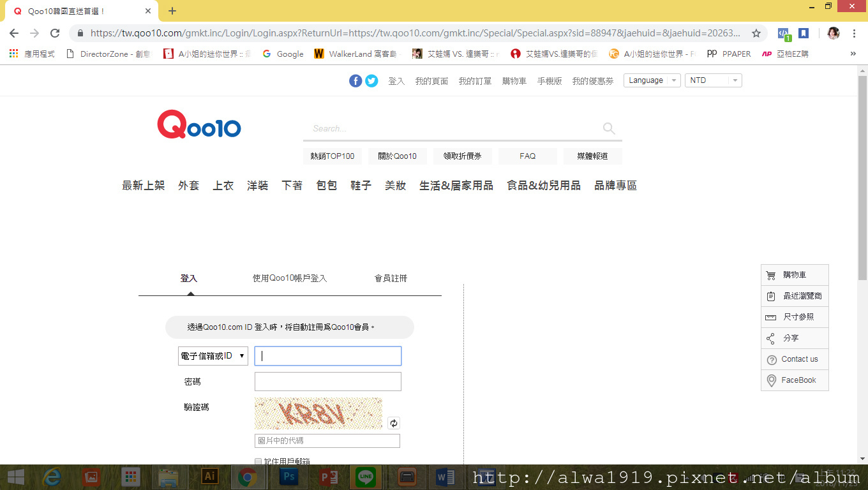Viewport: 868px width, 490px height.
Task: Launch Internet Explorer from the taskbar
Action: pos(52,477)
